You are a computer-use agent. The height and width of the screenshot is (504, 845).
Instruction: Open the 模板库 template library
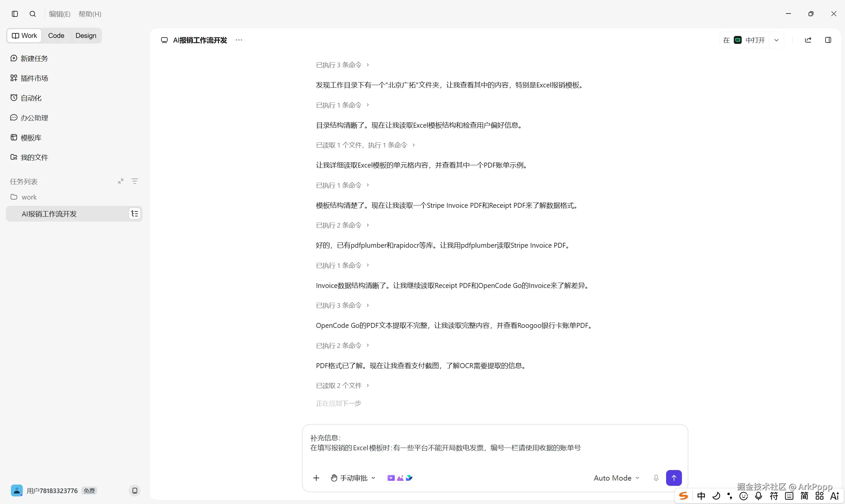point(26,138)
